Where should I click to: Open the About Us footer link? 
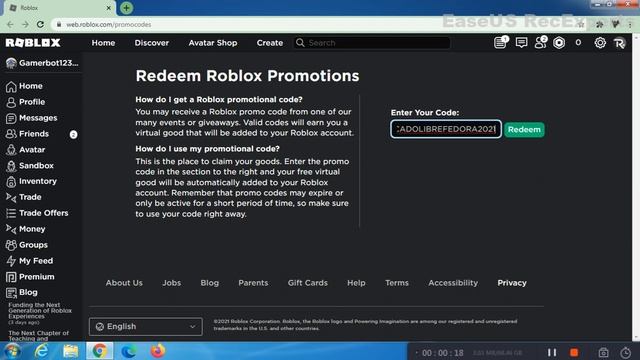(124, 283)
